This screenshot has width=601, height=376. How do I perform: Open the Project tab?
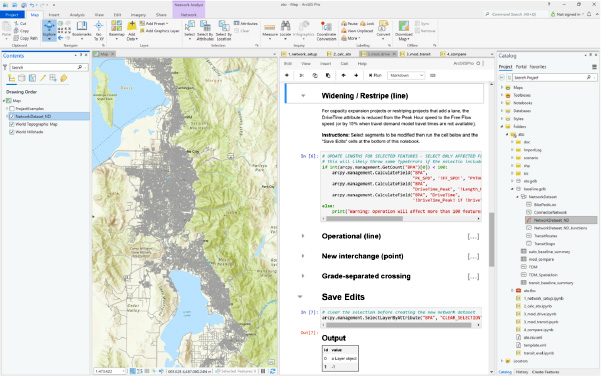(12, 15)
